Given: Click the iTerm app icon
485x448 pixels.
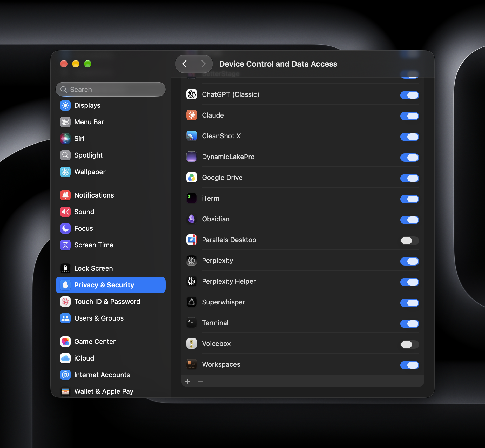Looking at the screenshot, I should 192,198.
